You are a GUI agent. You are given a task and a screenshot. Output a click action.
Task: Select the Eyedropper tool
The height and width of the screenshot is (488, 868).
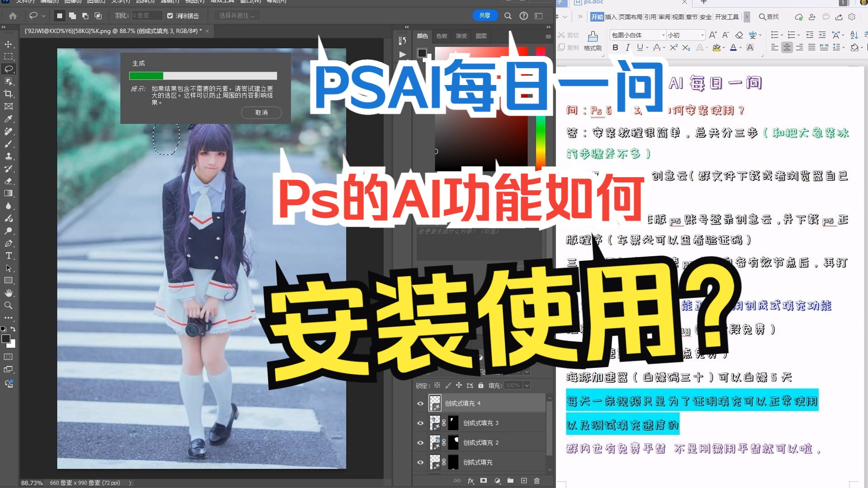coord(8,119)
